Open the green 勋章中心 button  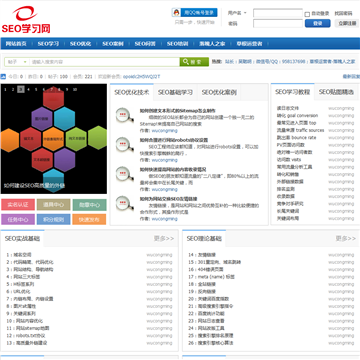click(89, 205)
